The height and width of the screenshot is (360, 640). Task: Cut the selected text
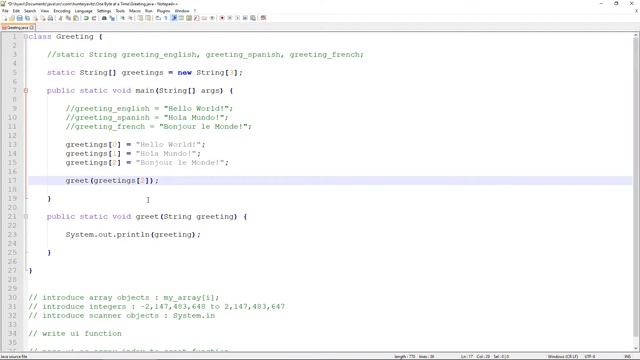pos(60,18)
